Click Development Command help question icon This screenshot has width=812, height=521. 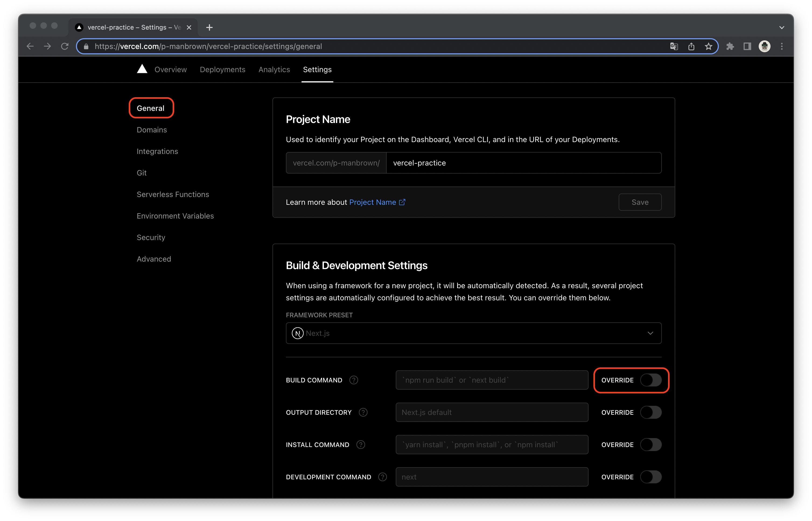pyautogui.click(x=383, y=477)
